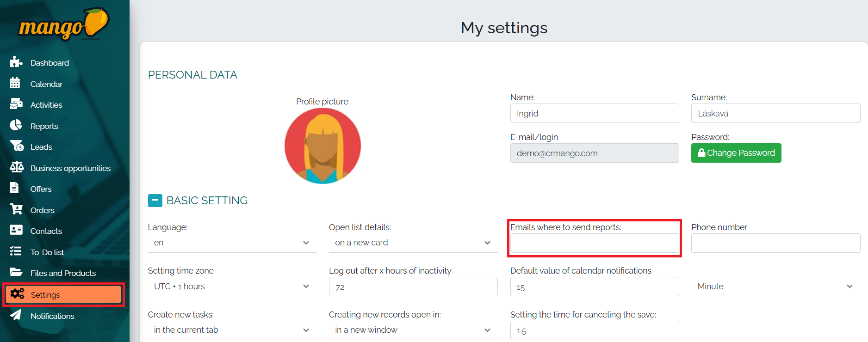
Task: Click the Business opportunities scales icon
Action: [17, 167]
